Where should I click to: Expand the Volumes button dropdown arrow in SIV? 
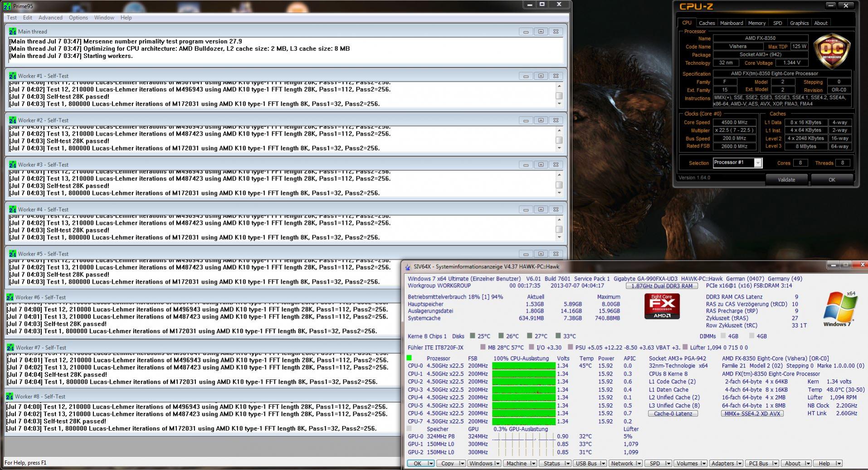tap(703, 463)
